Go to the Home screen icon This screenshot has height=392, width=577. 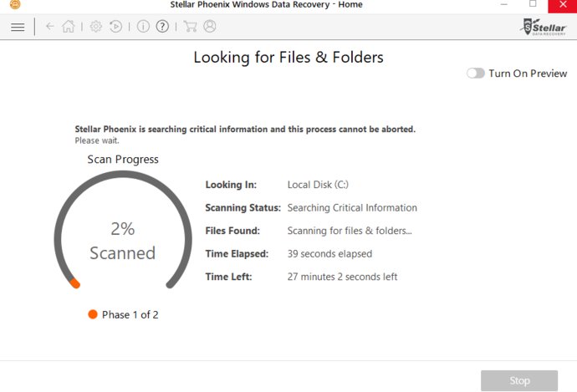(69, 27)
